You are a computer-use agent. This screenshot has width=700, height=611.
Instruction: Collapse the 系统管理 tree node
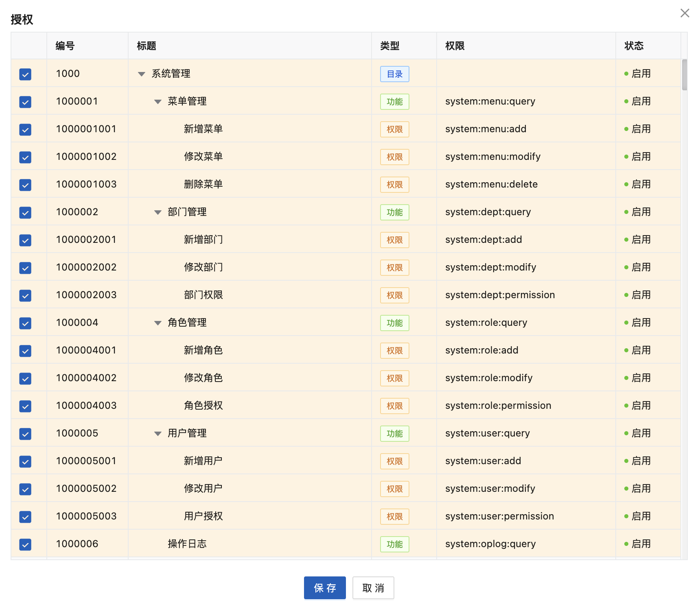coord(142,74)
